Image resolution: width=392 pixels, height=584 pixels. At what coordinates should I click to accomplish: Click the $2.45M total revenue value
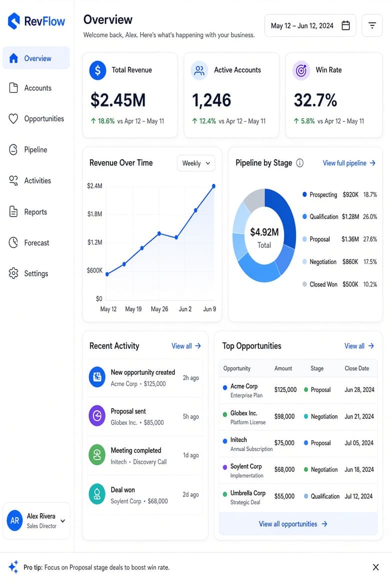coord(117,100)
